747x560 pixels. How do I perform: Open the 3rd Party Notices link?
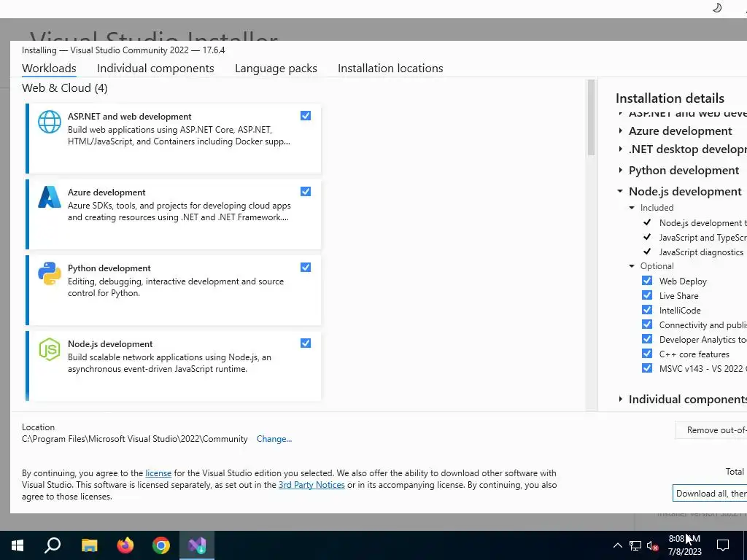311,485
